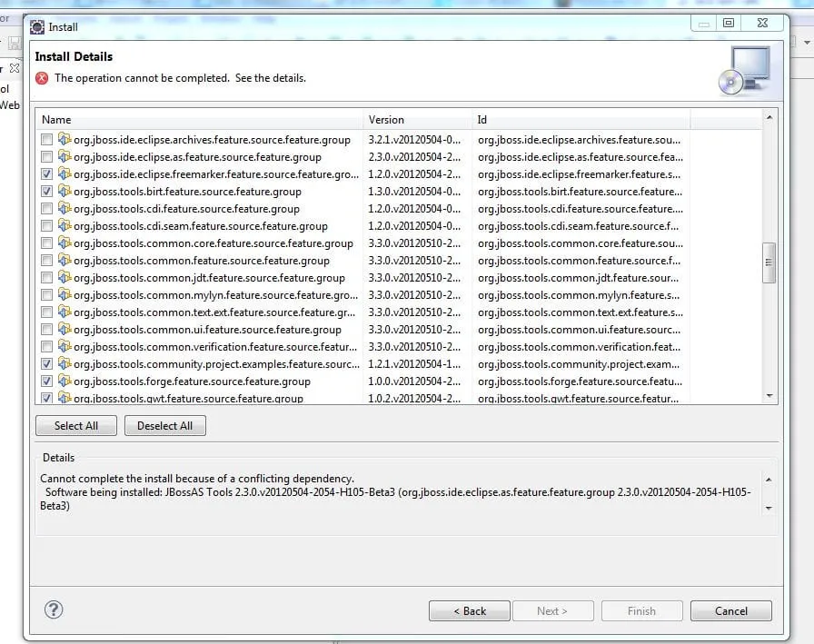Check the archives.feature.source.feature.group checkbox
The image size is (814, 644).
[x=46, y=140]
